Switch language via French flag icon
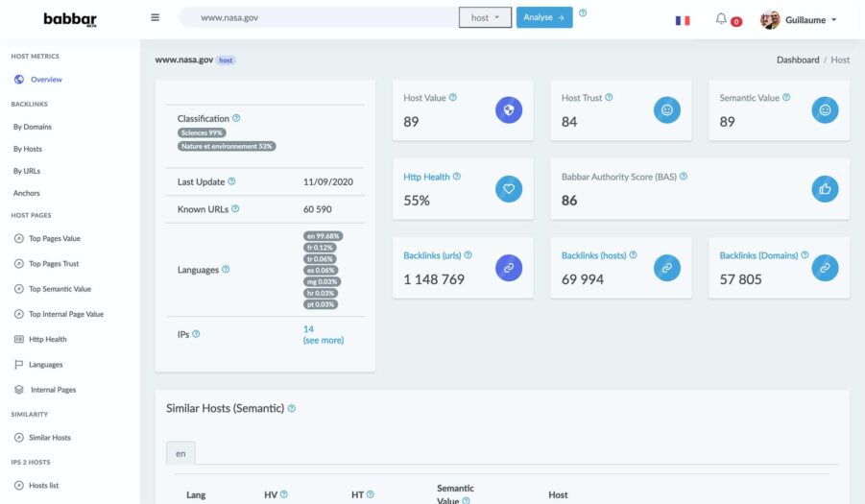865x504 pixels. [x=683, y=20]
